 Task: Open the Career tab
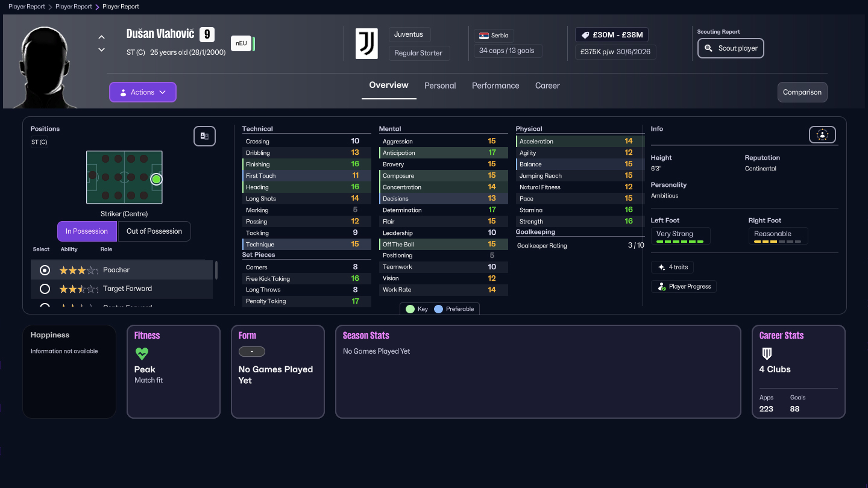click(547, 86)
